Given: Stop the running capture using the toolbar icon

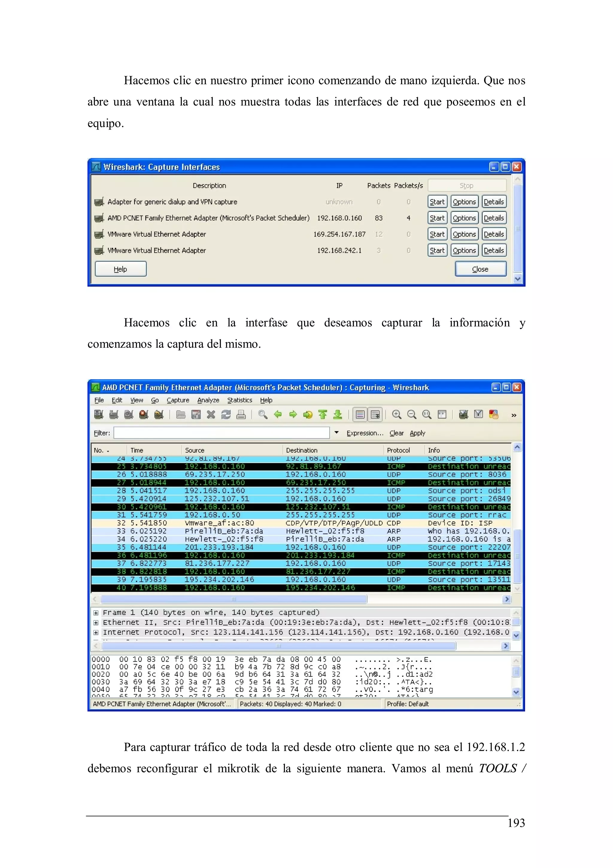Looking at the screenshot, I should coord(144,414).
